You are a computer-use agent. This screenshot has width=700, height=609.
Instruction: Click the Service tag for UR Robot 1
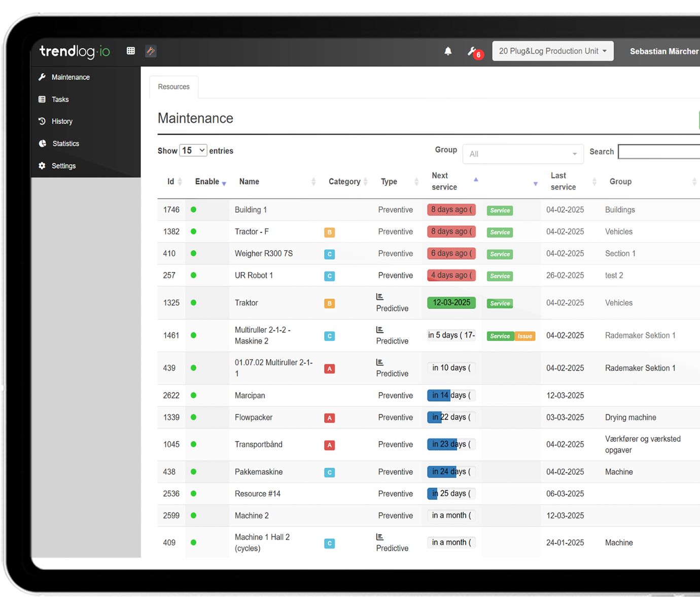coord(500,276)
